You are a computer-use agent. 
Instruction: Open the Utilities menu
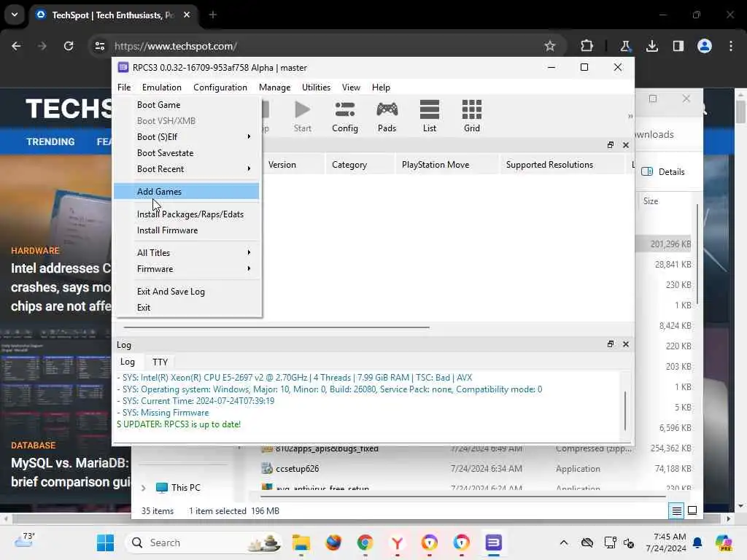click(x=316, y=87)
